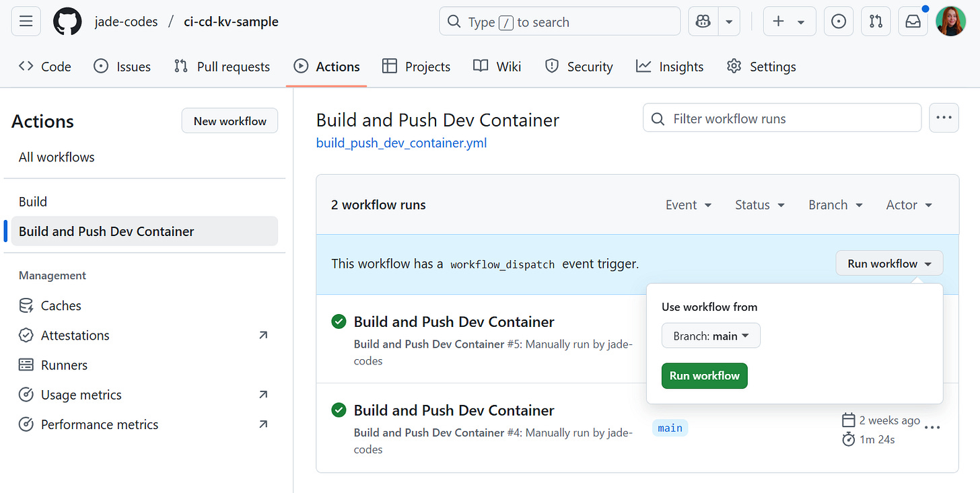Open three-dot menu for run #4
This screenshot has width=980, height=493.
932,427
